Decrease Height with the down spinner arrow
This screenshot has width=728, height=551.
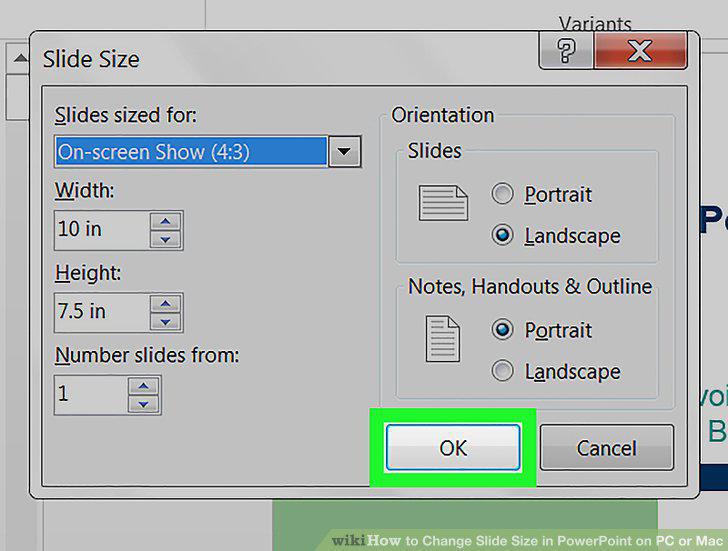(165, 322)
